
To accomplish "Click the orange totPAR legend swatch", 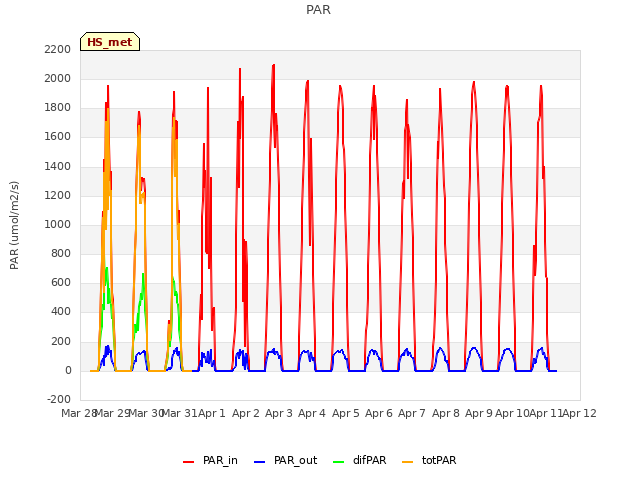I will (407, 462).
